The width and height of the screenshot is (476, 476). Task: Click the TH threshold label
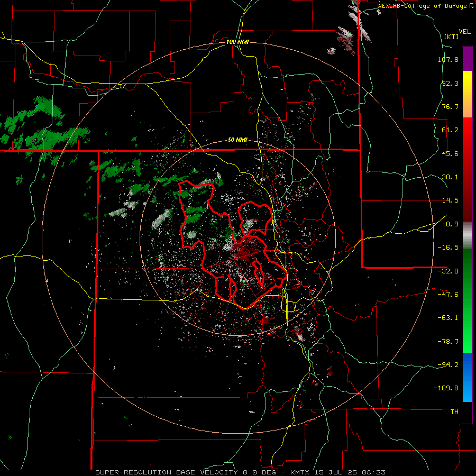point(454,411)
